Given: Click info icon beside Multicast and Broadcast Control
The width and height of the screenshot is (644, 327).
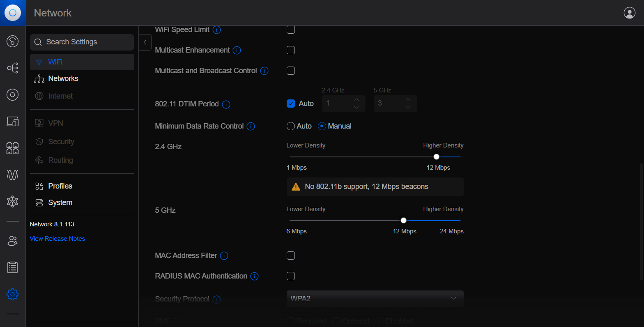Looking at the screenshot, I should 264,71.
